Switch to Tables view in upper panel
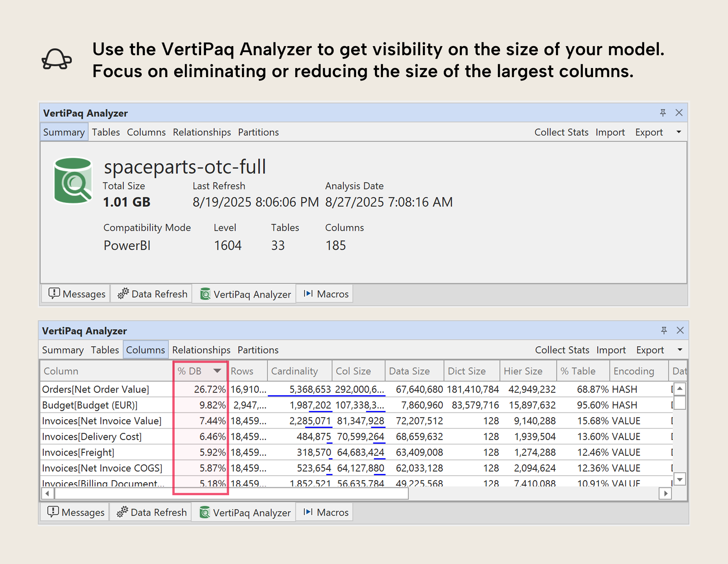The height and width of the screenshot is (564, 728). (x=106, y=132)
